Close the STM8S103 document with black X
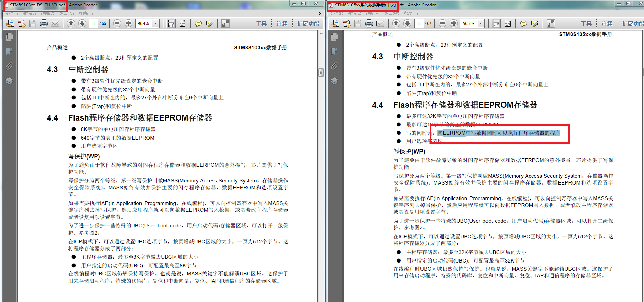 tap(320, 13)
